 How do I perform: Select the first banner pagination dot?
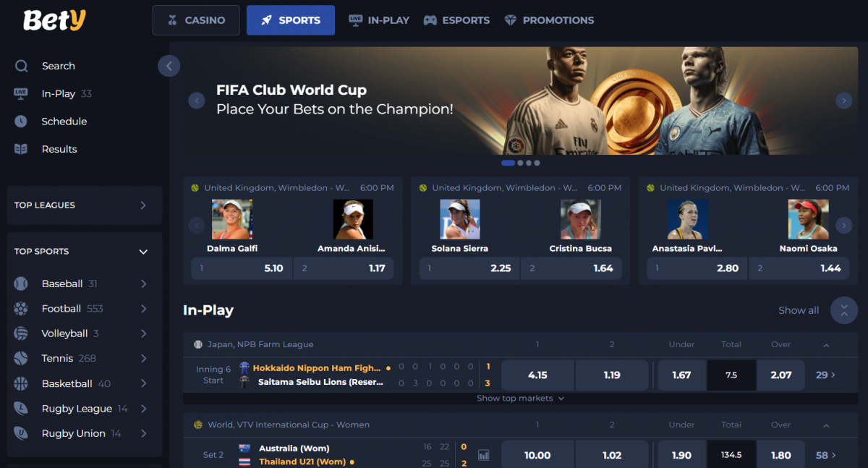point(508,163)
